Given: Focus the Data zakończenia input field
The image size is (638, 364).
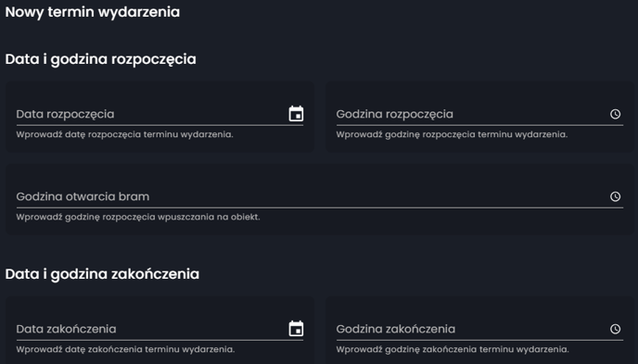Looking at the screenshot, I should [x=150, y=329].
